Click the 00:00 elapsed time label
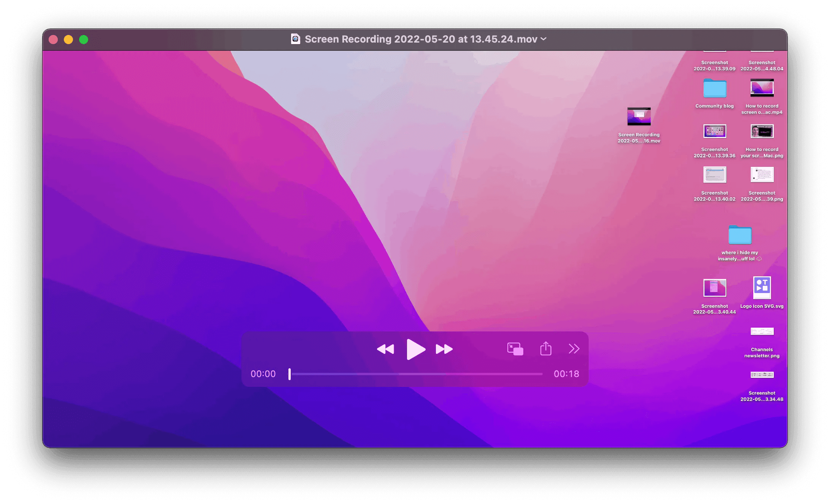This screenshot has width=830, height=504. point(263,374)
